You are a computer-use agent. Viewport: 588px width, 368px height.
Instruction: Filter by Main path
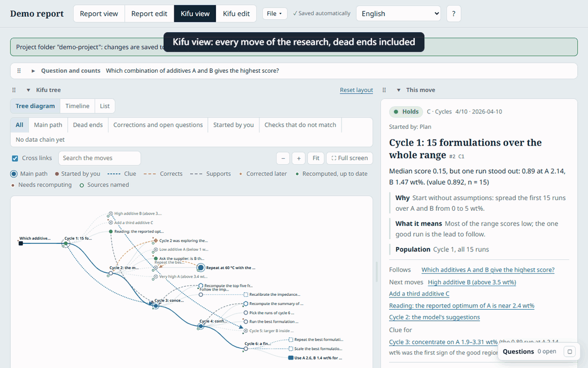pyautogui.click(x=48, y=125)
